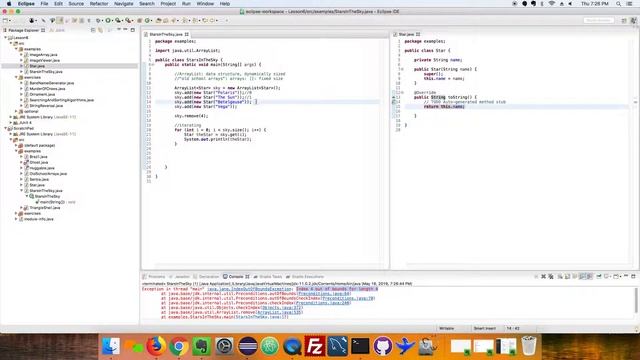Toggle the Pin Console icon

pos(599,277)
